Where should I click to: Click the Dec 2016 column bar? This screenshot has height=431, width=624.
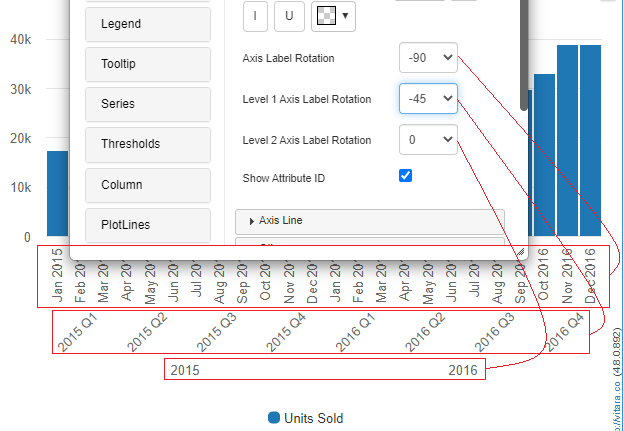[591, 140]
